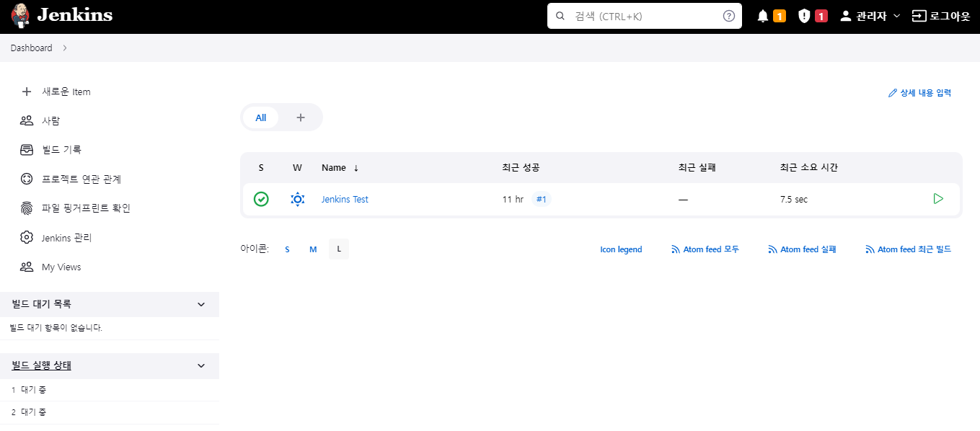Click the 프로젝트 연관 관계 icon

[27, 179]
